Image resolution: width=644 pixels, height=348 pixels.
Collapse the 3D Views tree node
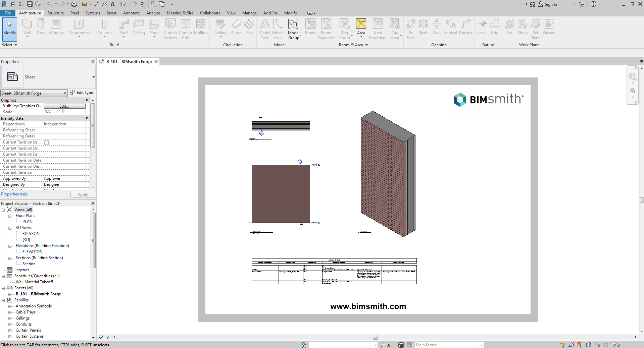10,228
